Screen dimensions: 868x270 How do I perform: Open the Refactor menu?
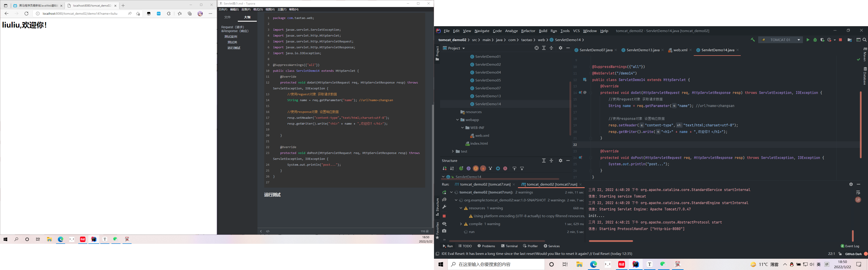pos(528,31)
